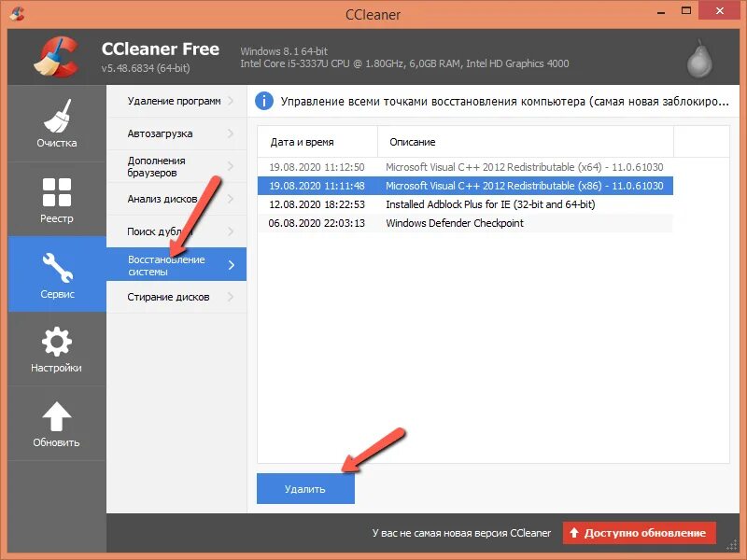Open Удаление программ tool
Screen dimensions: 747x560
(x=176, y=101)
